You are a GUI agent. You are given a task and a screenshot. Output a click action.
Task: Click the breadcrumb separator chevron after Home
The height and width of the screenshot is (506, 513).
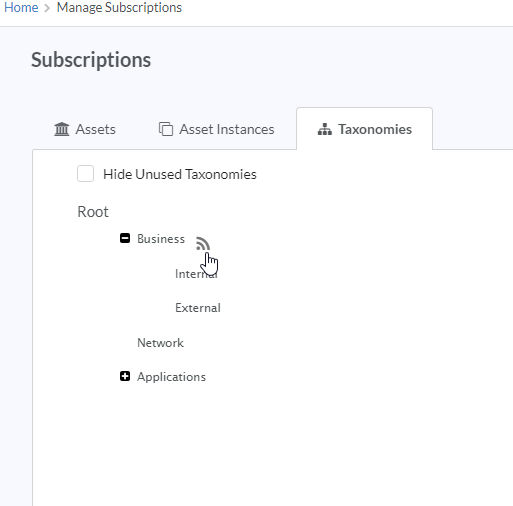click(x=47, y=8)
